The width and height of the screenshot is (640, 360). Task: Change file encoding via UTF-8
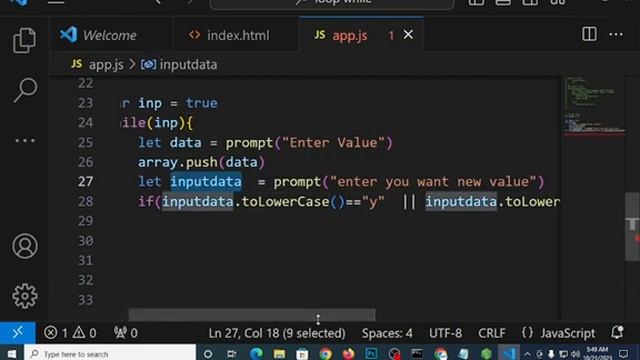pos(445,333)
